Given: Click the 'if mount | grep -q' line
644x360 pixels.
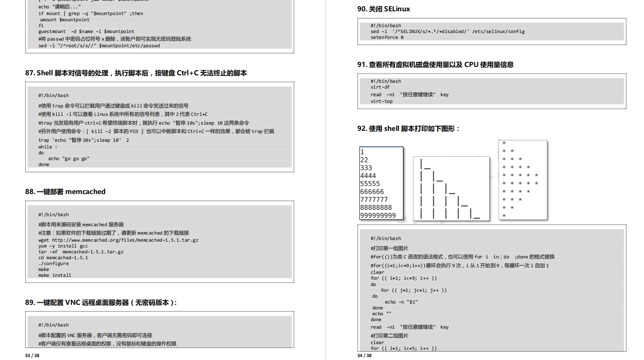Looking at the screenshot, I should [x=91, y=13].
